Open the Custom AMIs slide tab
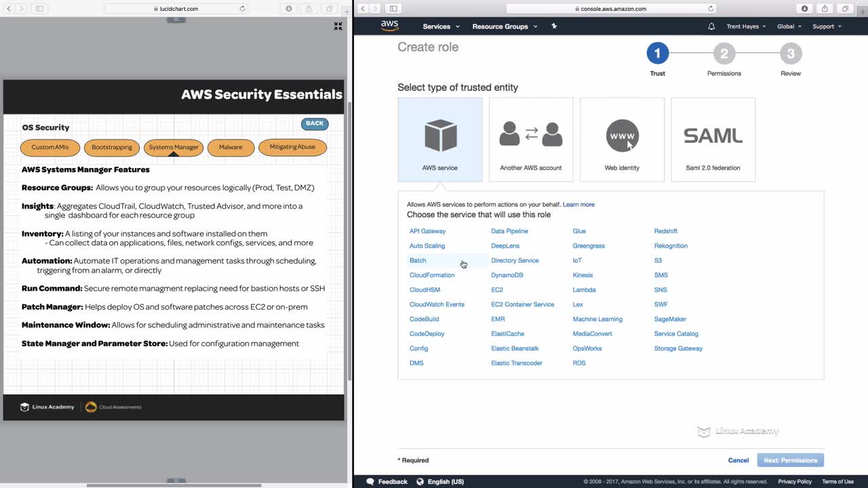This screenshot has height=488, width=868. click(50, 147)
